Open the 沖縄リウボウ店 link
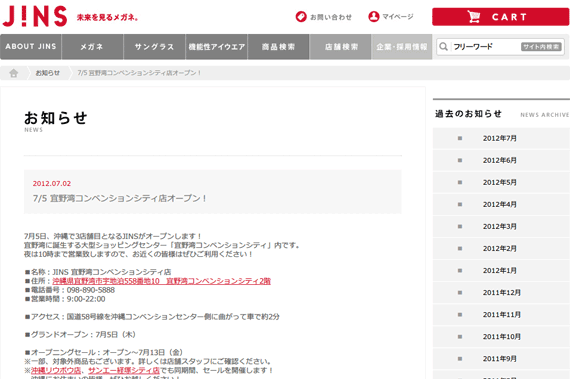 tap(56, 370)
